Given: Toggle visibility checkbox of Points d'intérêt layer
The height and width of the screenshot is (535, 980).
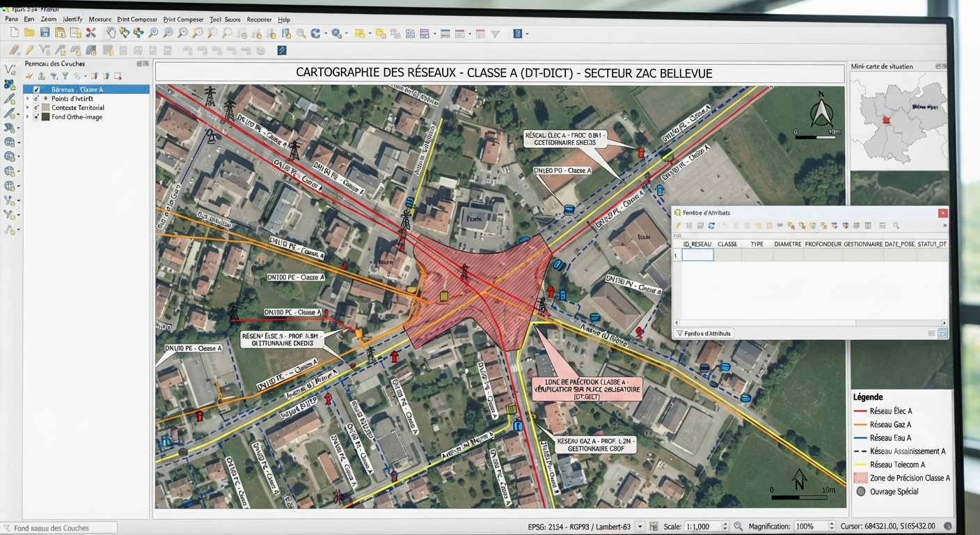Looking at the screenshot, I should click(x=37, y=99).
